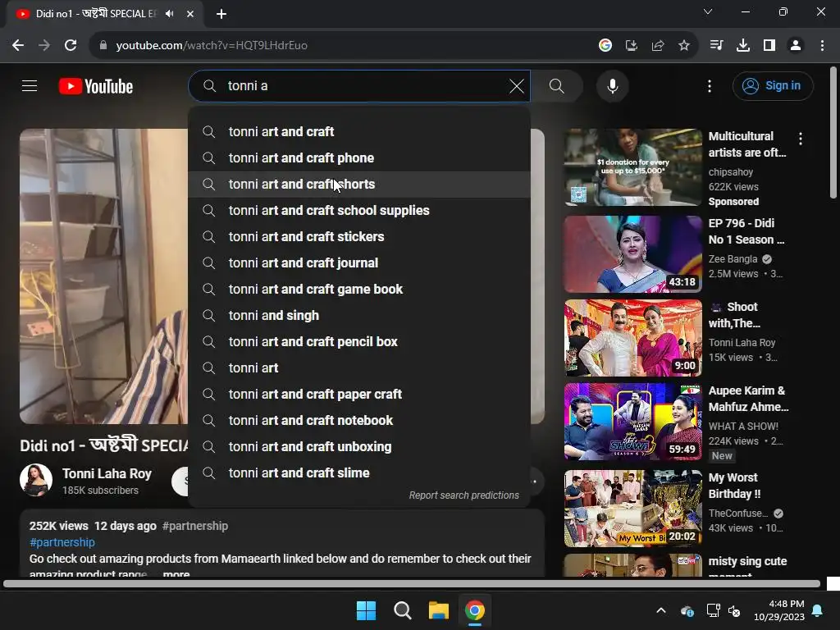Screen dimensions: 840x630
Task: Open options for Multicultural artists video
Action: coord(801,139)
